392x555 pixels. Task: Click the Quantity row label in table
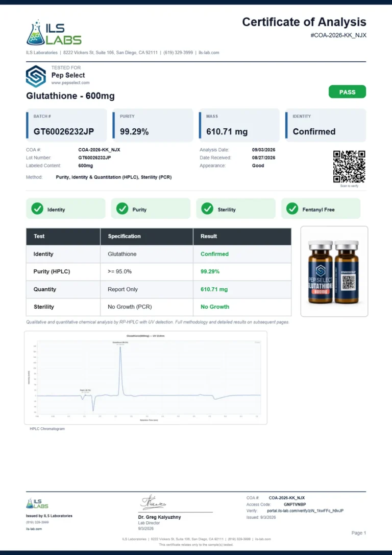tap(45, 289)
